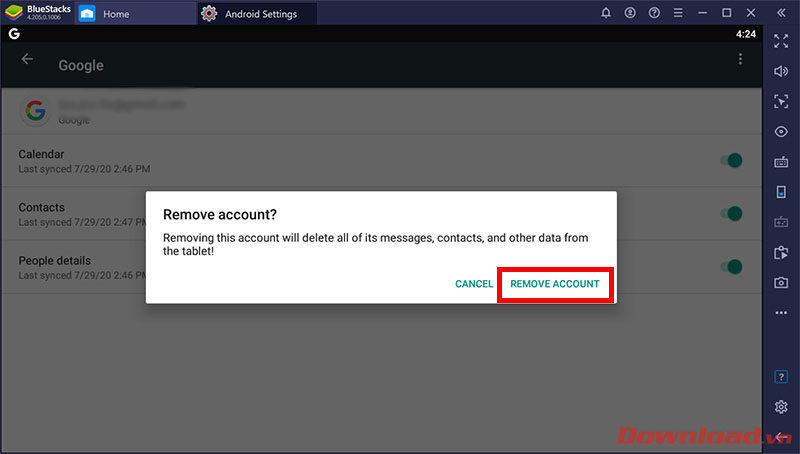
Task: Click the 4:24 clock in the status bar
Action: point(745,34)
